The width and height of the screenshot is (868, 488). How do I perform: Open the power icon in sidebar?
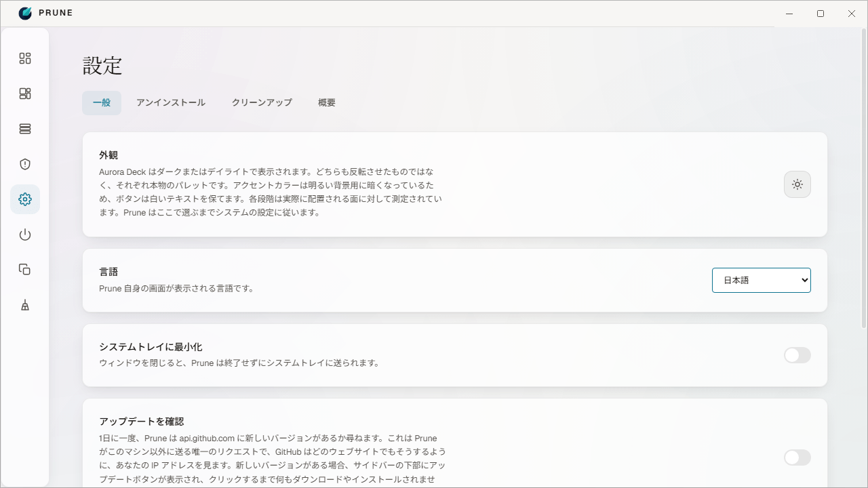click(25, 235)
